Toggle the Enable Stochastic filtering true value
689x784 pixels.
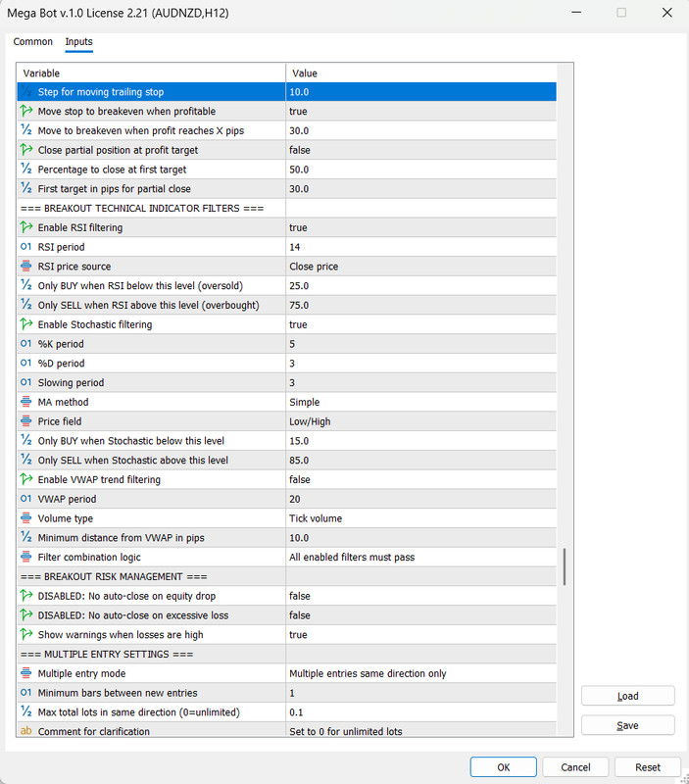click(x=421, y=324)
